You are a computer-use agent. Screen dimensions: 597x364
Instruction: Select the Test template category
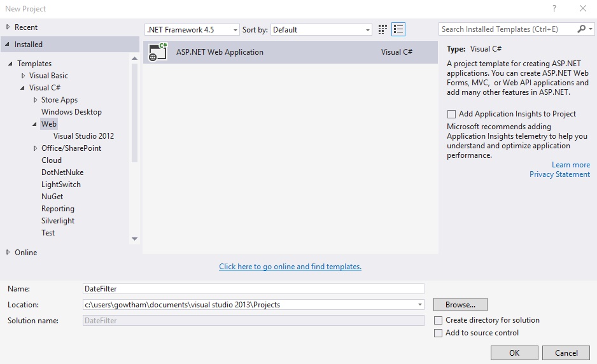48,233
